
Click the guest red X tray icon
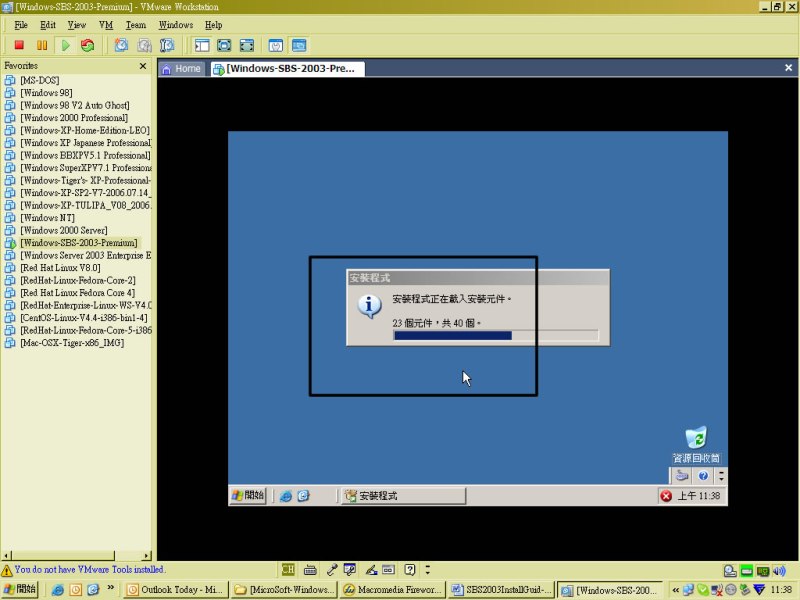click(666, 496)
